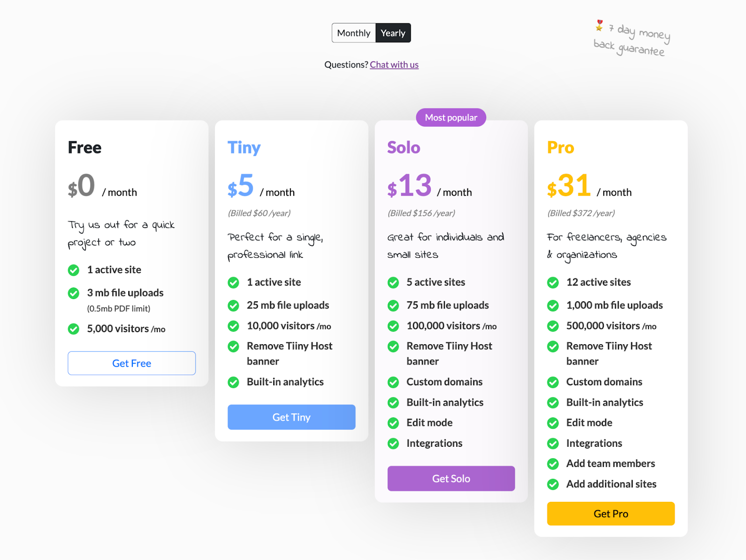Click the $13 / month price

click(429, 186)
